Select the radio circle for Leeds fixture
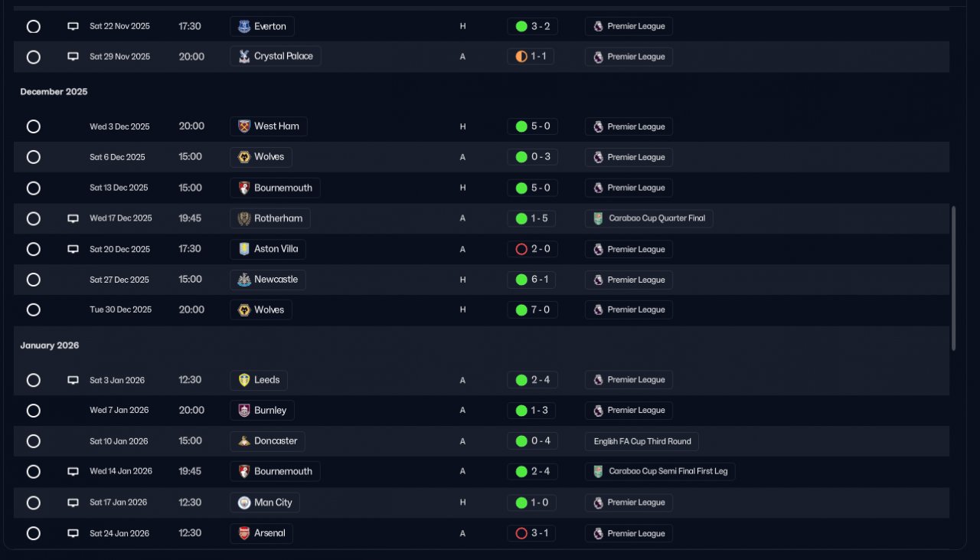Screen dimensions: 980x560 tap(34, 380)
